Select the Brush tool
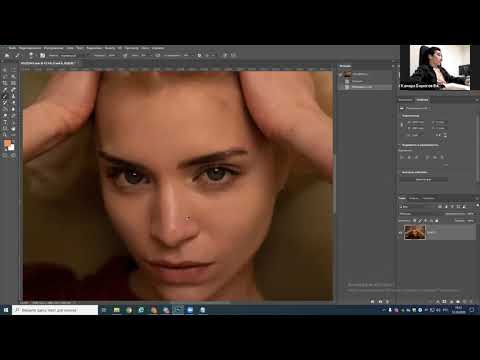Screen dimensions: 480x360 (5, 96)
